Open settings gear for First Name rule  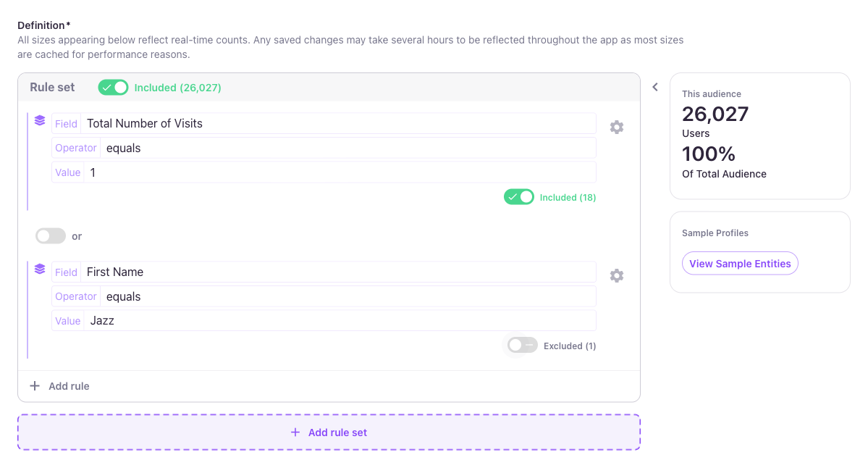(616, 275)
